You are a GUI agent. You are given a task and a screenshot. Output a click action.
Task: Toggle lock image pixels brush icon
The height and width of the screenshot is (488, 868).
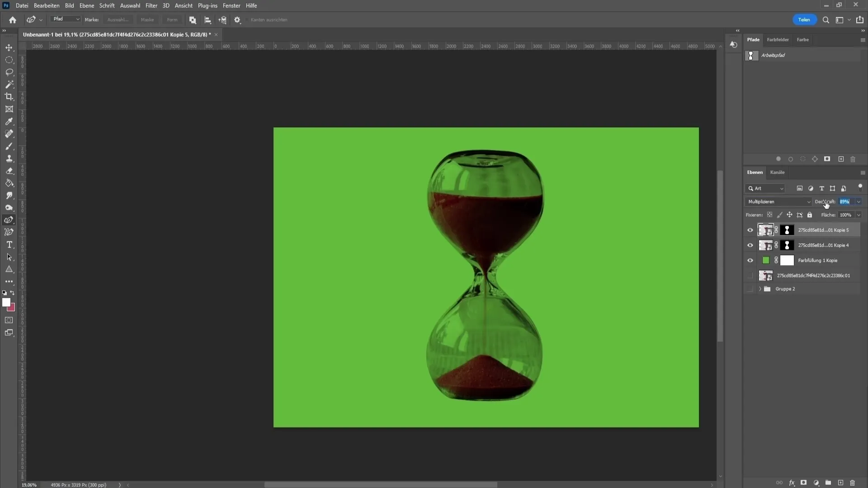pos(779,215)
